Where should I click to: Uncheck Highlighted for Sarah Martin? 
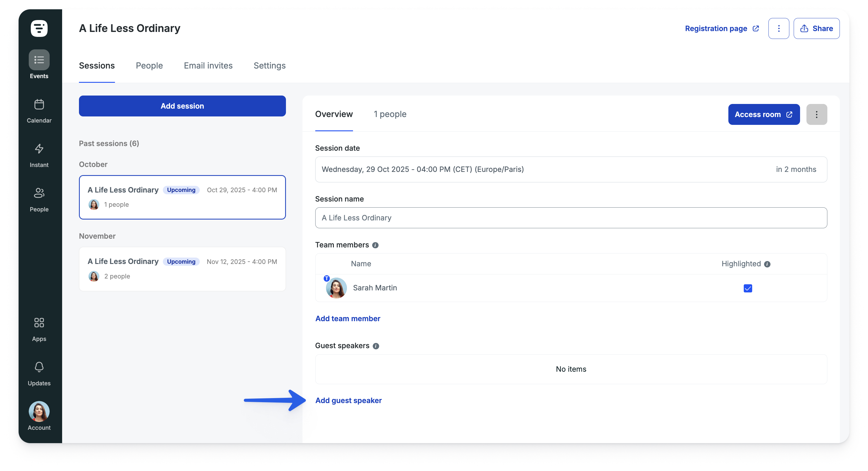coord(748,288)
